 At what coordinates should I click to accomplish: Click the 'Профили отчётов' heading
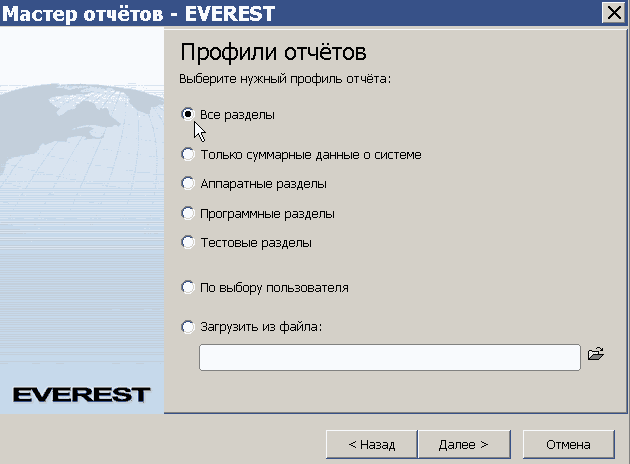point(273,52)
